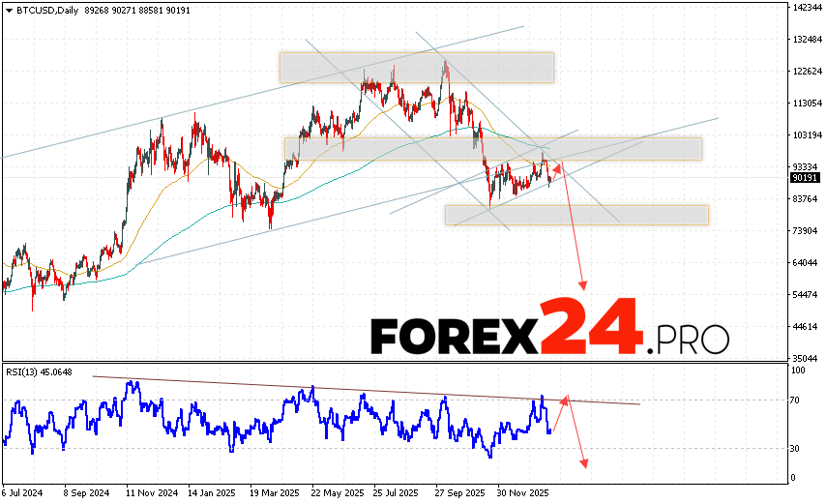Click the current price tag 90191
This screenshot has width=827, height=504.
click(x=805, y=178)
